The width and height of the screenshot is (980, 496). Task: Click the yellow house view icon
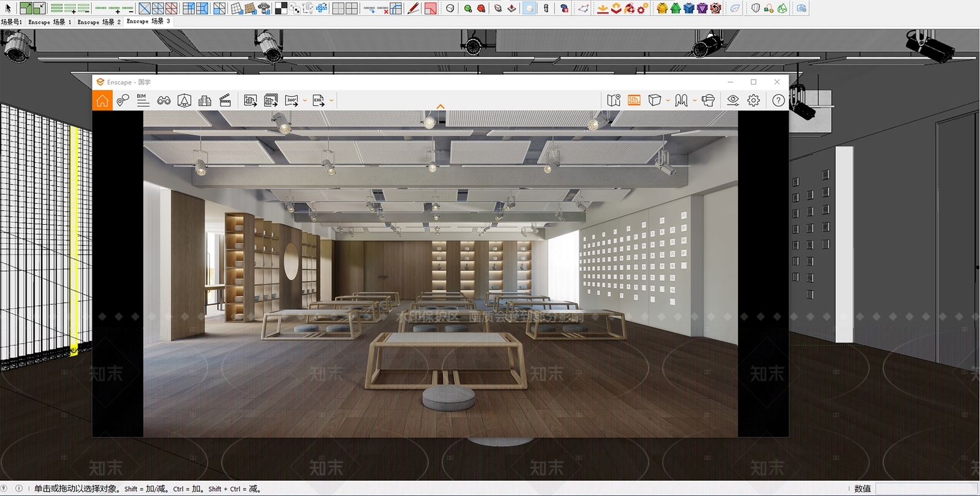click(662, 8)
